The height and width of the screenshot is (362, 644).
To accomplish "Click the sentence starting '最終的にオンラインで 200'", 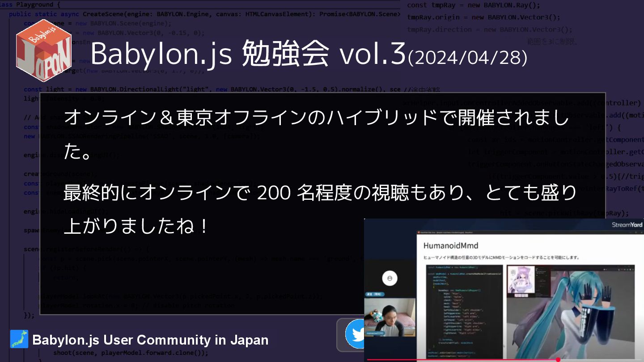I will (x=321, y=210).
